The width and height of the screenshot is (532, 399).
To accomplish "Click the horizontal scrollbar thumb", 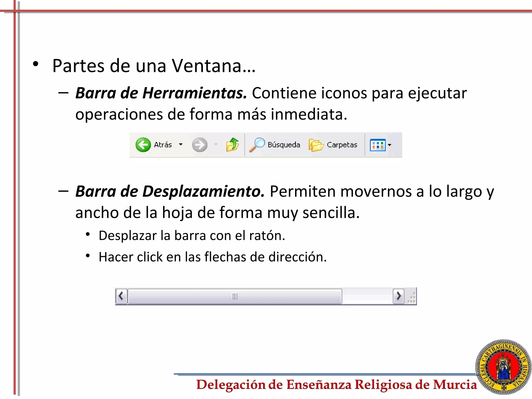I will click(x=235, y=296).
